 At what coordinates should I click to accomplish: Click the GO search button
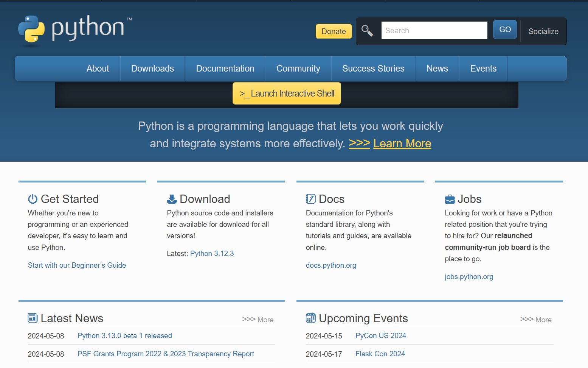coord(505,29)
